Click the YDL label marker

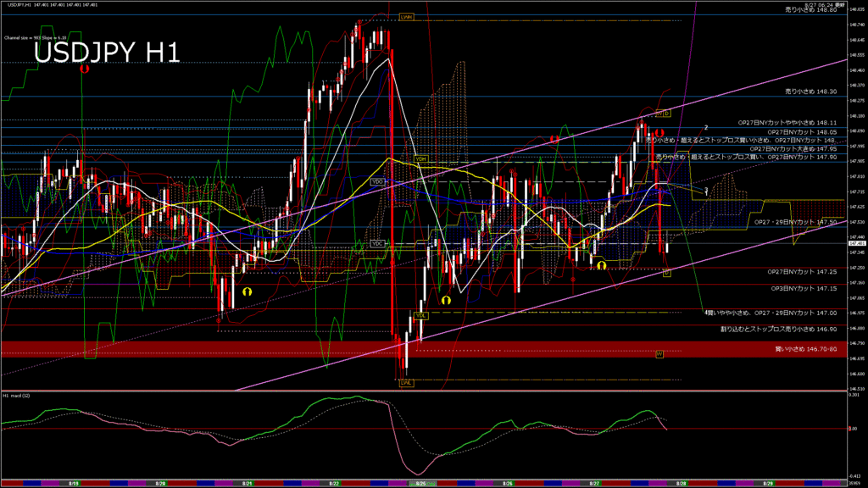click(x=420, y=315)
